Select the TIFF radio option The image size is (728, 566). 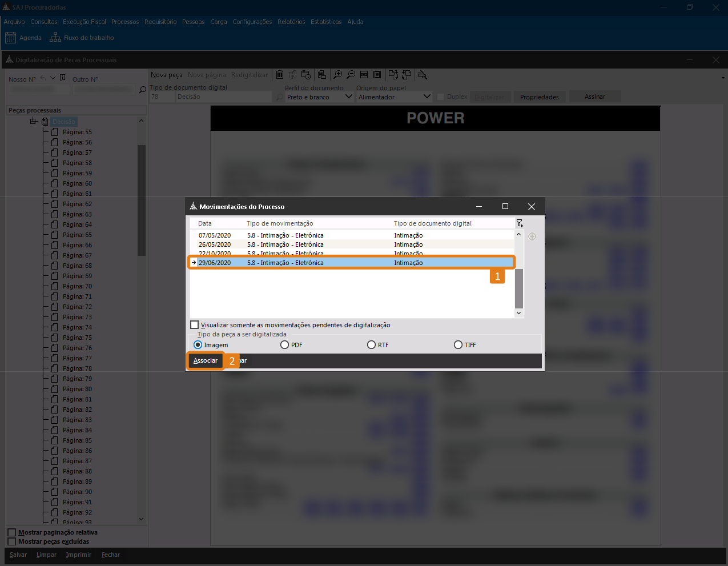coord(458,345)
